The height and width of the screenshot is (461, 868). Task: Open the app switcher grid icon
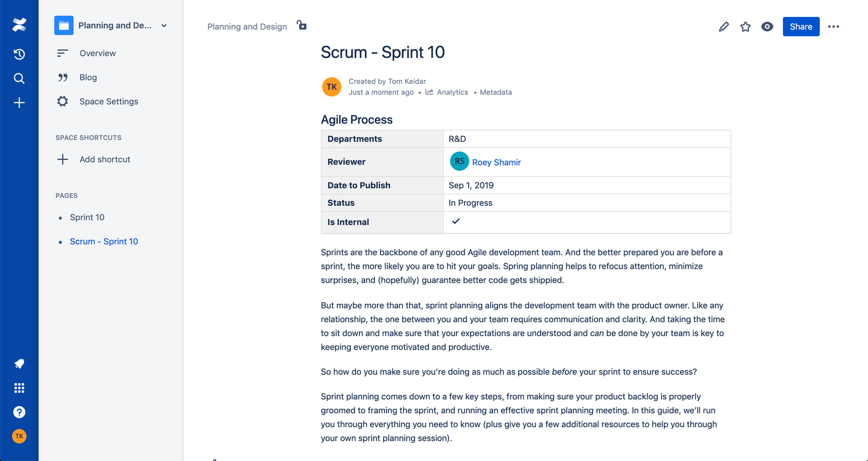(x=19, y=388)
